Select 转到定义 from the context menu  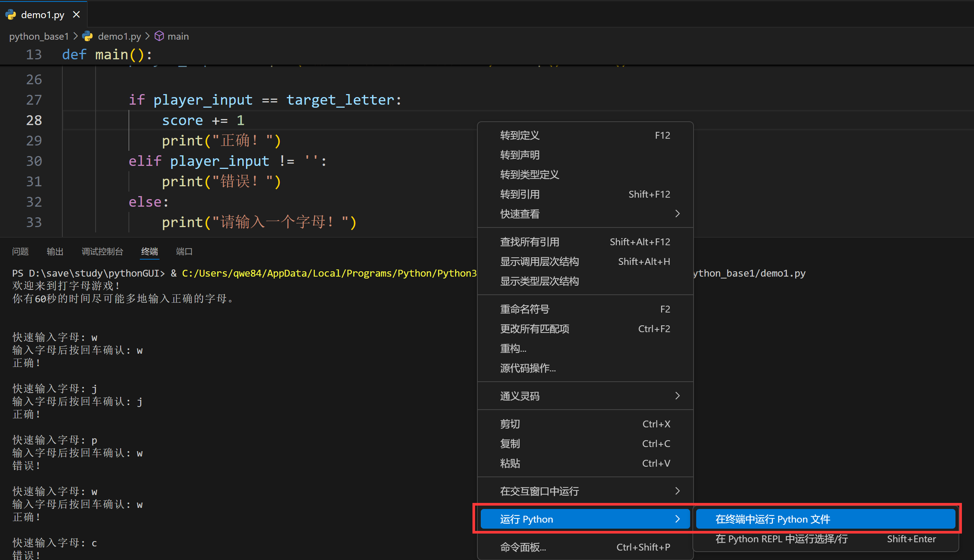(x=520, y=135)
